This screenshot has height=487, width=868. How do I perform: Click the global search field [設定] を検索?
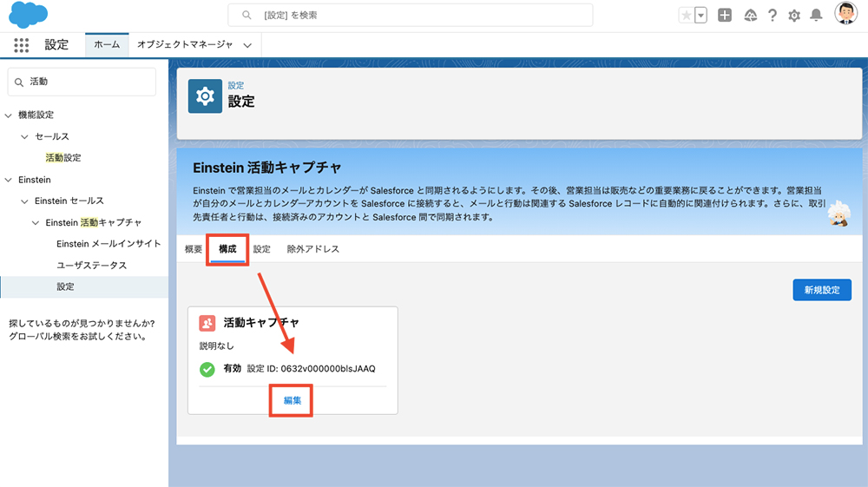click(x=411, y=15)
